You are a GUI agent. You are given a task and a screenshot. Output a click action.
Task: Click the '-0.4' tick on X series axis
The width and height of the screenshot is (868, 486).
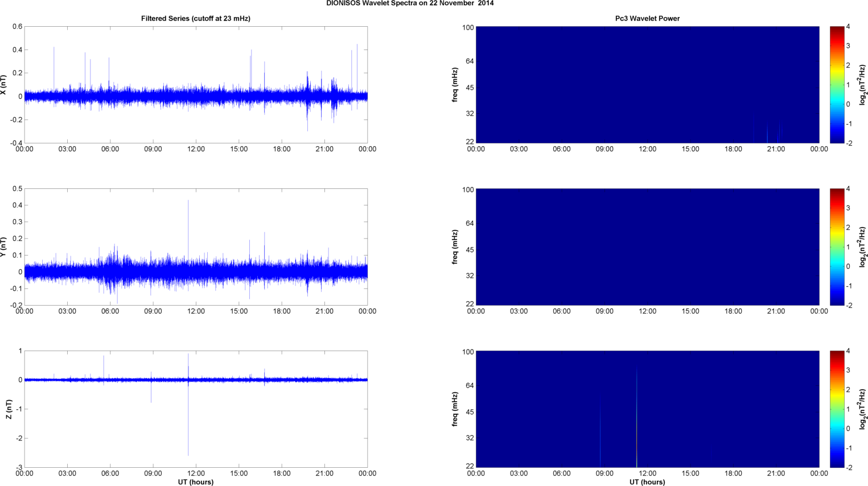point(17,143)
